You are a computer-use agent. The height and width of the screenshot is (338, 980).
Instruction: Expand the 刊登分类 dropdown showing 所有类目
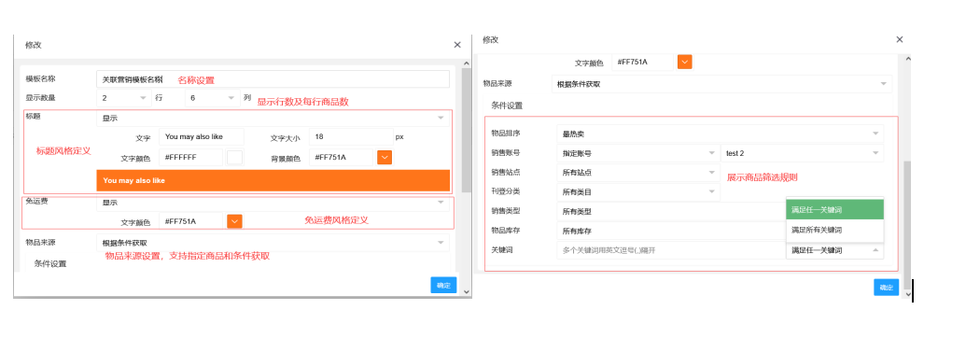637,191
